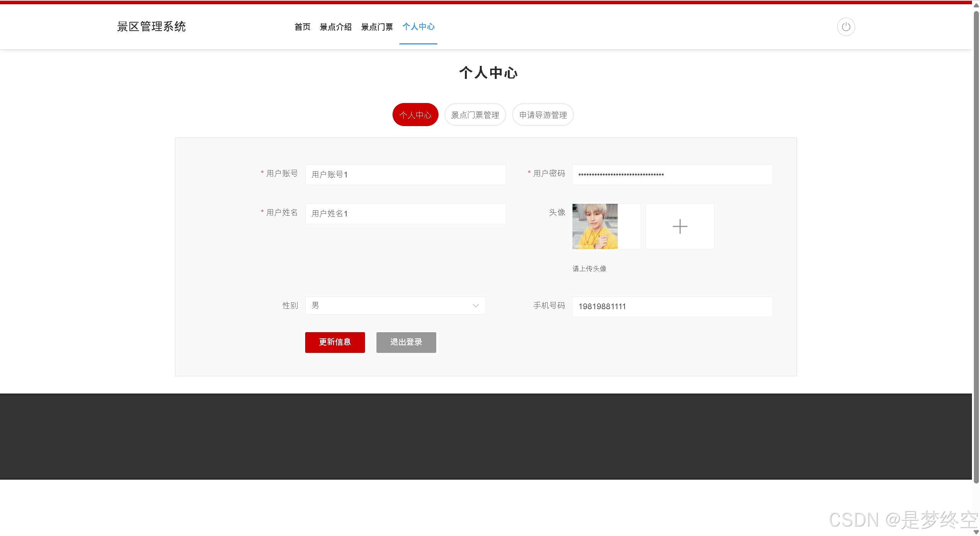
Task: Go to 首页 in the navigation
Action: click(x=302, y=27)
